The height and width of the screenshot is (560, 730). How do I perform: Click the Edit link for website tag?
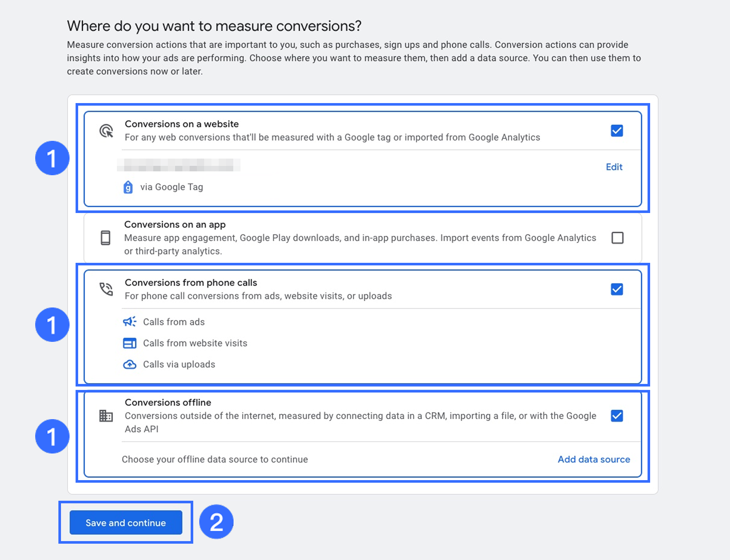[x=614, y=167]
